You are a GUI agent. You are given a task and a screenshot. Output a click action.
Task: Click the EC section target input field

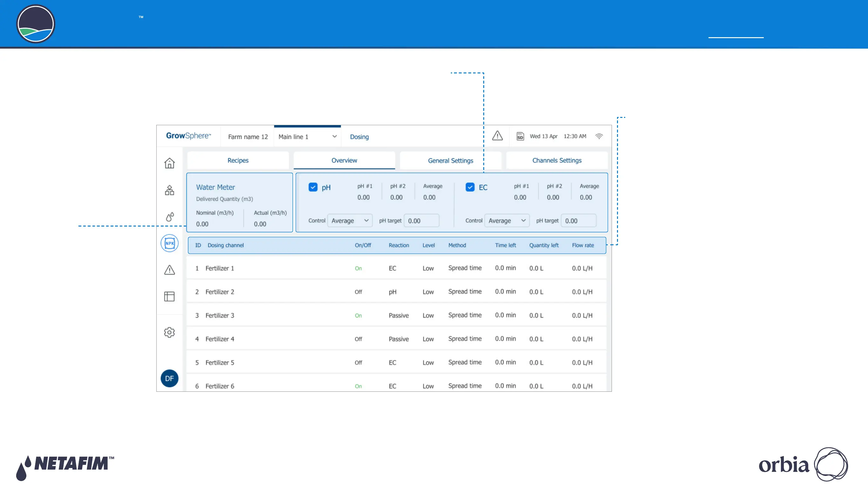[x=579, y=221]
